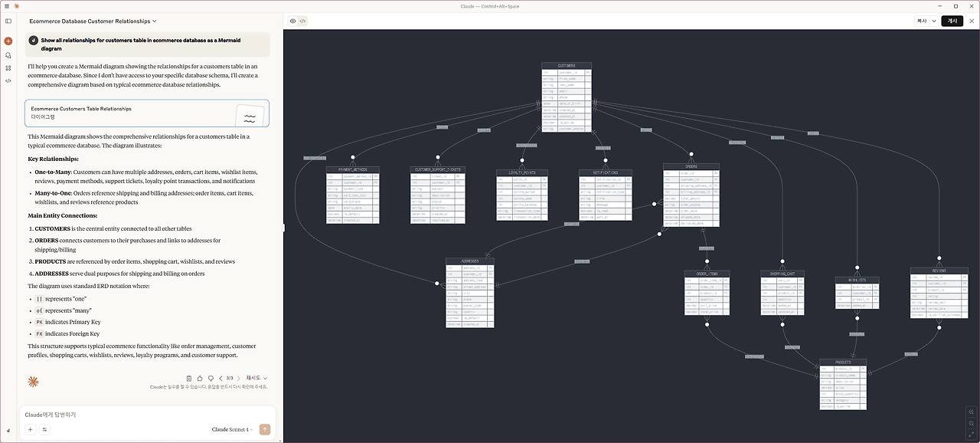980x443 pixels.
Task: Open the Ecommerce Customers Table Relationships artifact card
Action: pos(148,113)
